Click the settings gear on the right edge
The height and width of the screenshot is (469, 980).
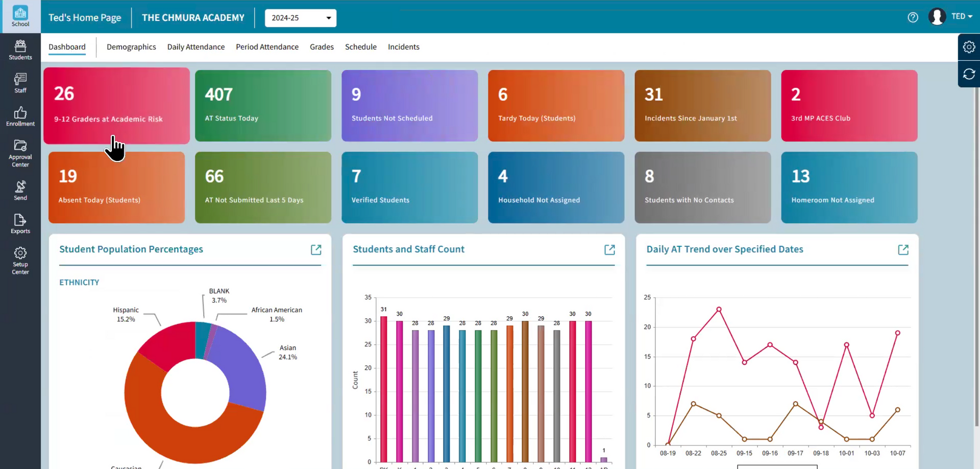click(x=969, y=46)
